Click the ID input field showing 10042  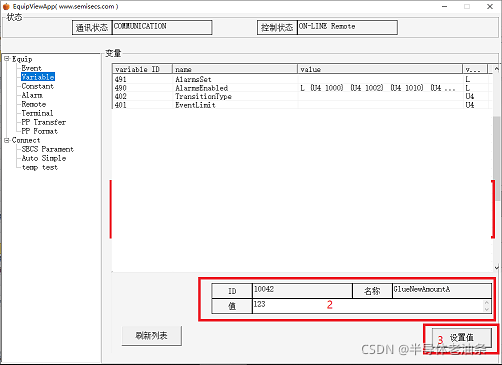point(302,291)
